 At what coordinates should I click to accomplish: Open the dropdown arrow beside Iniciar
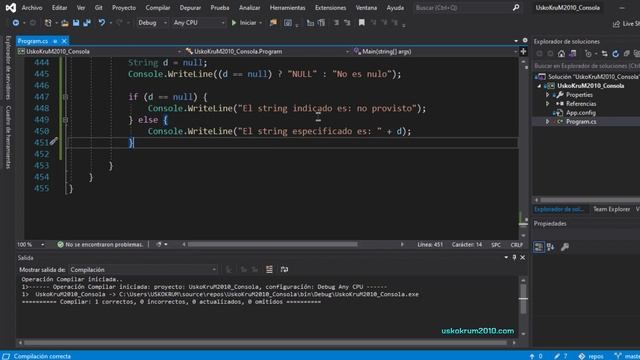pos(261,23)
